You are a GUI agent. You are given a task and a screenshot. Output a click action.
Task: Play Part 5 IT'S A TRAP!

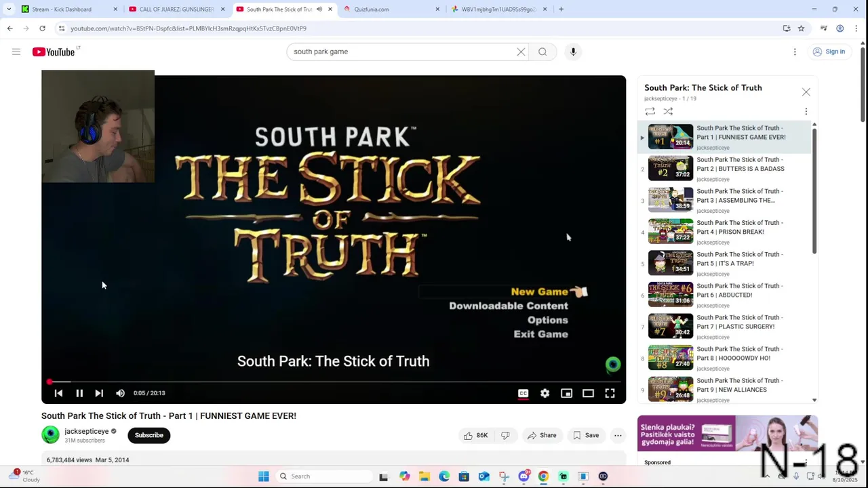(x=724, y=263)
